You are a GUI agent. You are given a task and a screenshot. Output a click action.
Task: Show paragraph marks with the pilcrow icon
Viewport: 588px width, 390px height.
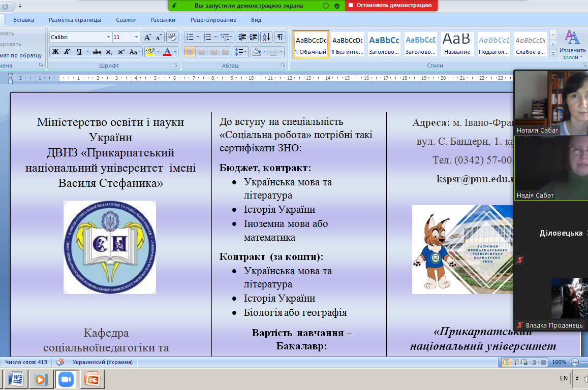(x=280, y=37)
